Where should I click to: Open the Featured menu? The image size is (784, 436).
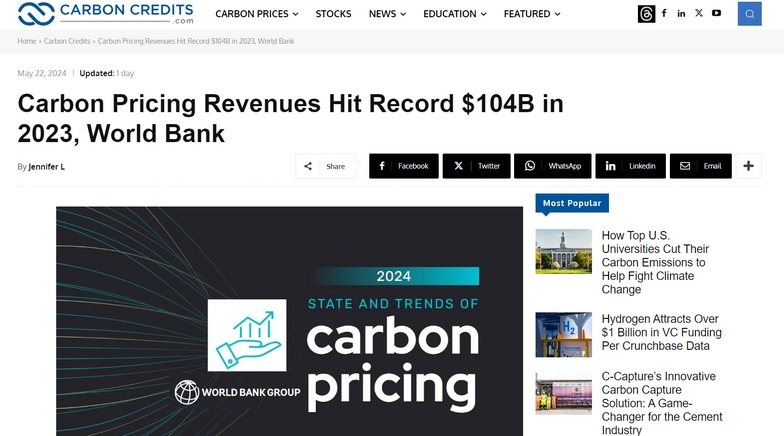(532, 14)
